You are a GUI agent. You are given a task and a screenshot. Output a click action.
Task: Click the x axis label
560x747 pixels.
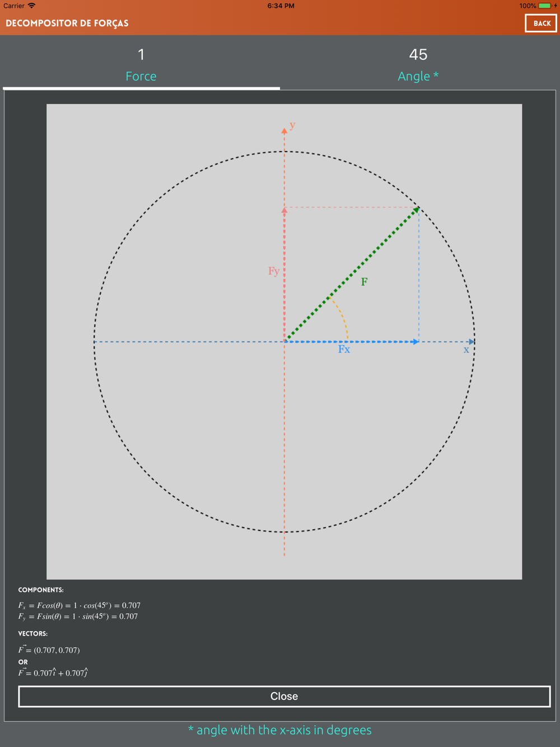[x=466, y=350]
